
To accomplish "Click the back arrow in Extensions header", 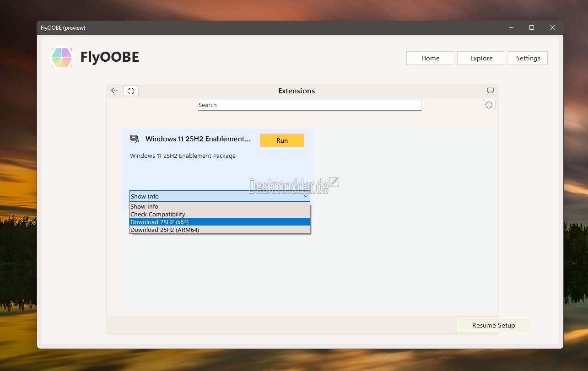I will coord(114,91).
